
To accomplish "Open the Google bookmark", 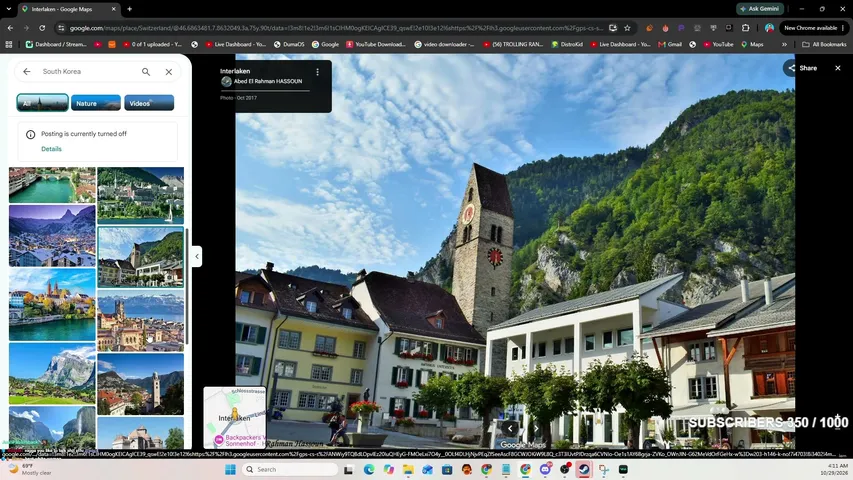I will [325, 44].
